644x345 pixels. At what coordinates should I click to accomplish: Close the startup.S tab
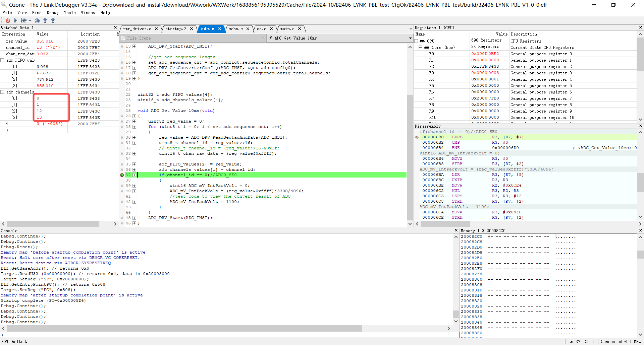(x=192, y=29)
